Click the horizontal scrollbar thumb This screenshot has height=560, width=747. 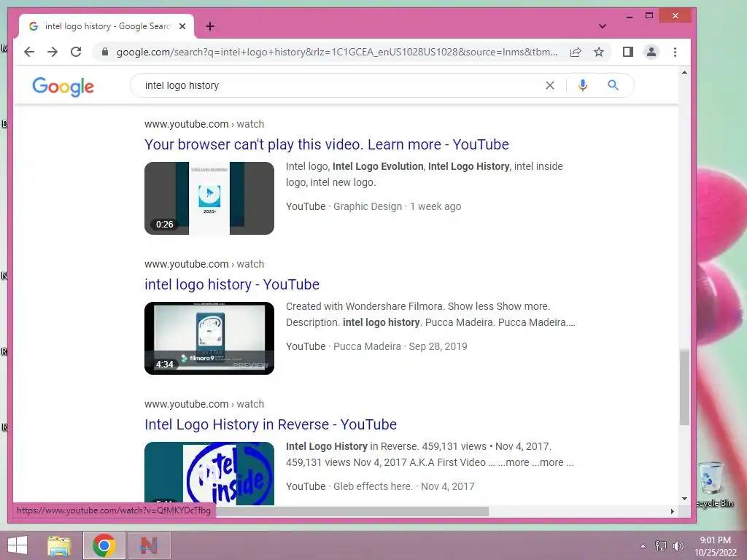352,511
